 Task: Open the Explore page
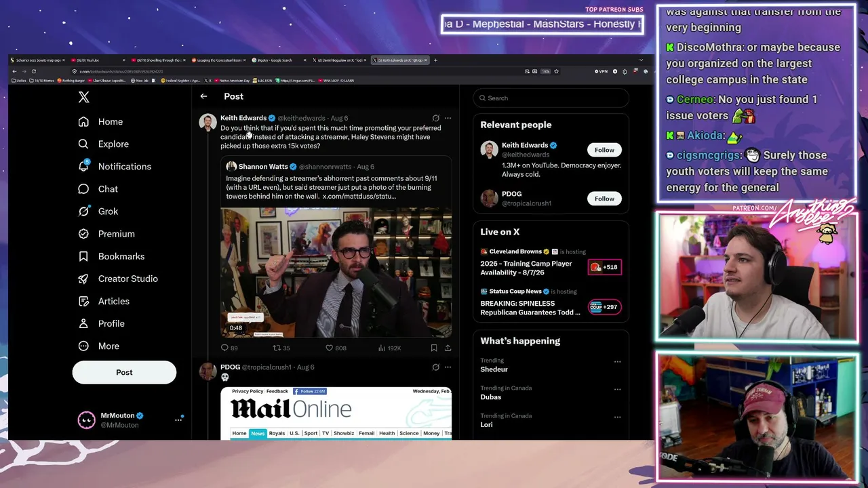click(x=103, y=144)
